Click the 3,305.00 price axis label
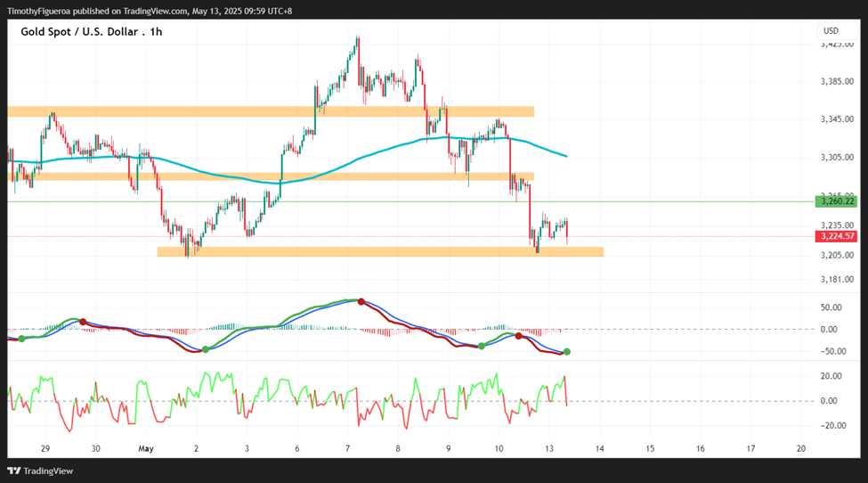 pyautogui.click(x=837, y=158)
